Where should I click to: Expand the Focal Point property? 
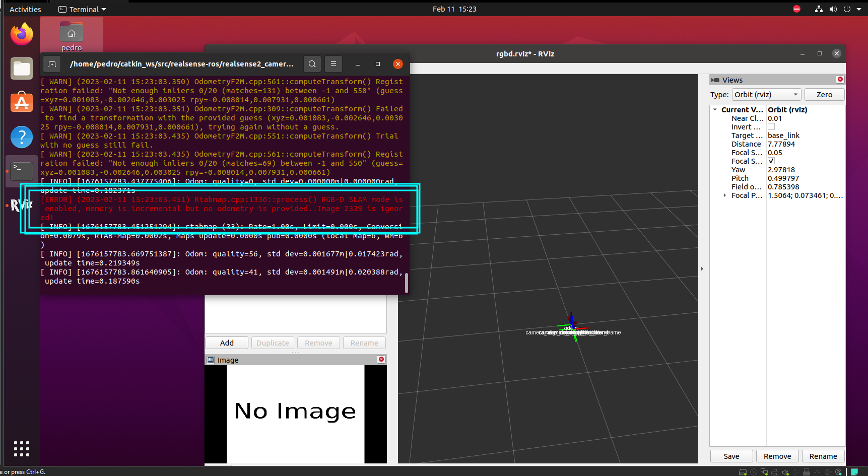tap(724, 195)
